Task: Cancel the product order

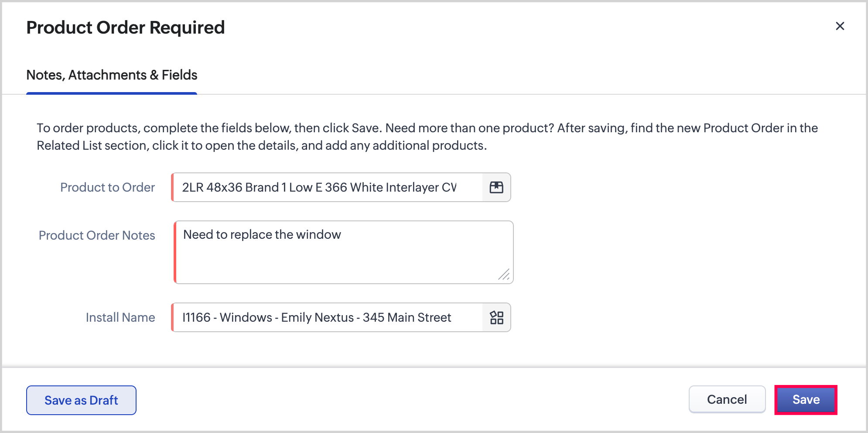Action: [727, 399]
